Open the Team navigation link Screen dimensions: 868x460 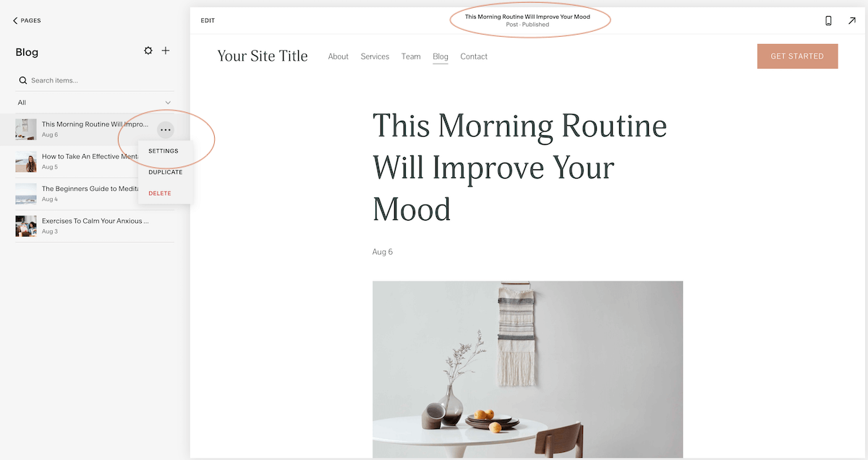point(411,56)
